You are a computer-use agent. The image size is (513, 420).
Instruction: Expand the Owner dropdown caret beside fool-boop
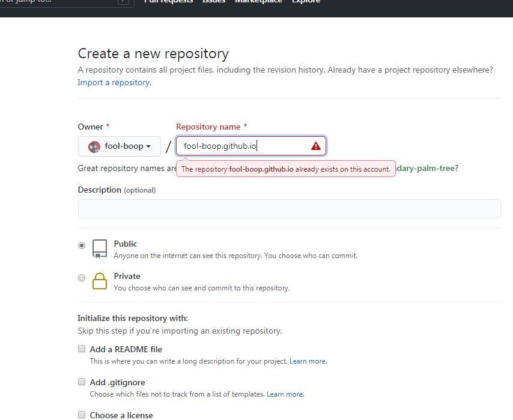148,146
